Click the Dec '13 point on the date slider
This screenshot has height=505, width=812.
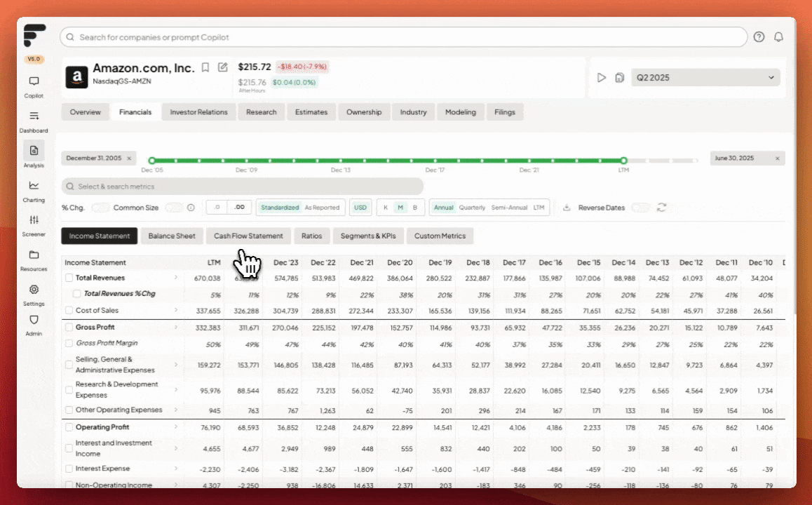tap(341, 161)
